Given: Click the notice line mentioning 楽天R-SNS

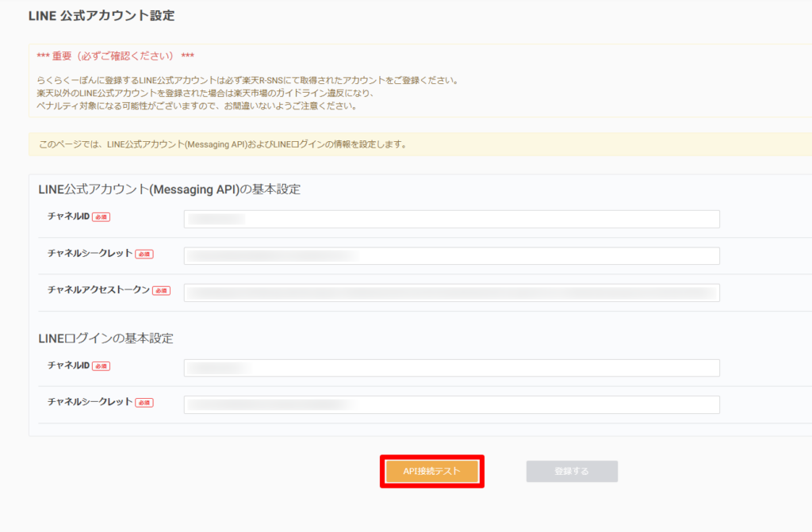Looking at the screenshot, I should point(248,80).
